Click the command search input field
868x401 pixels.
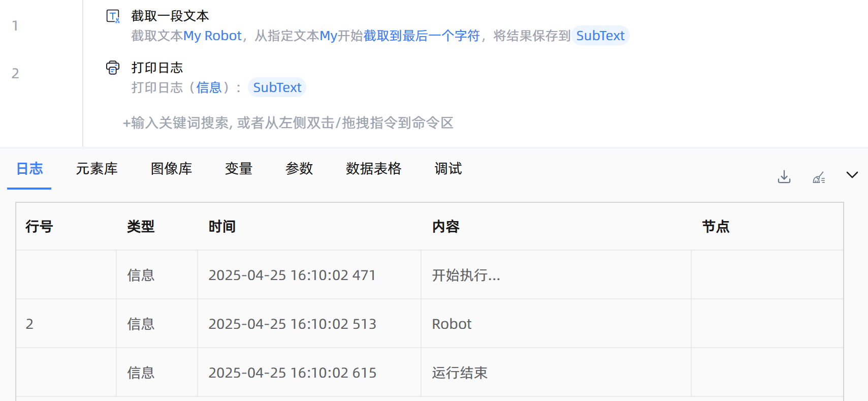288,123
